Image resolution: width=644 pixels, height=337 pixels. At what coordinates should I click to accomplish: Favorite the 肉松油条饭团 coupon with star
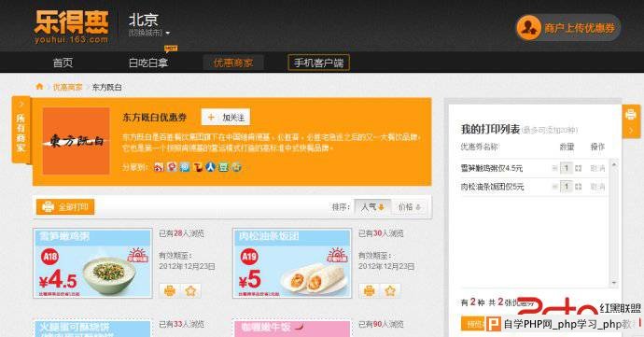390,291
